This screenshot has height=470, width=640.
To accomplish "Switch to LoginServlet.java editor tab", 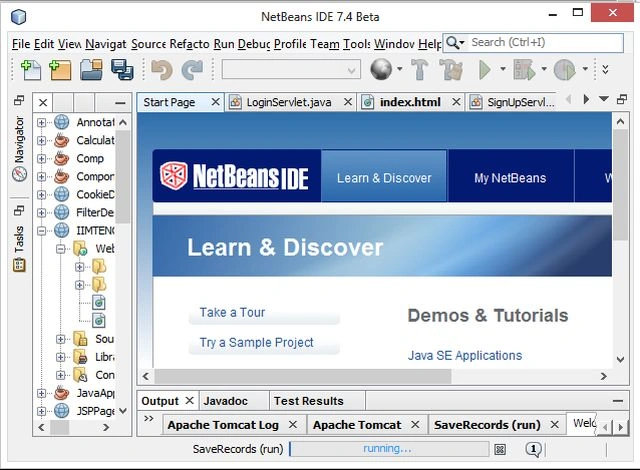I will coord(289,102).
